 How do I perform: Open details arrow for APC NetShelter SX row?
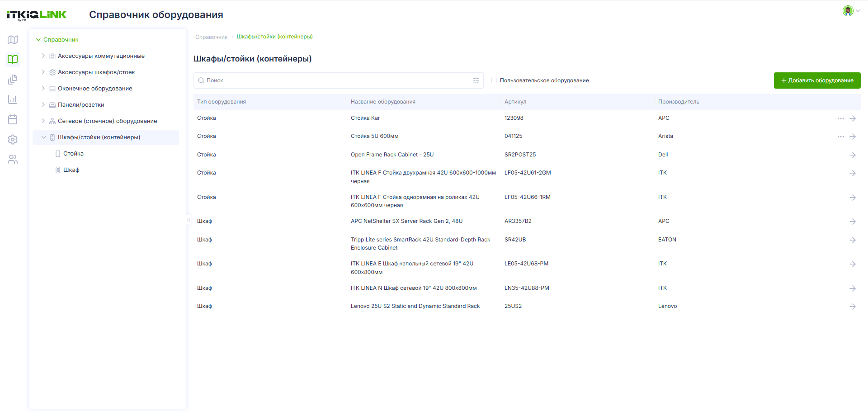pos(853,222)
